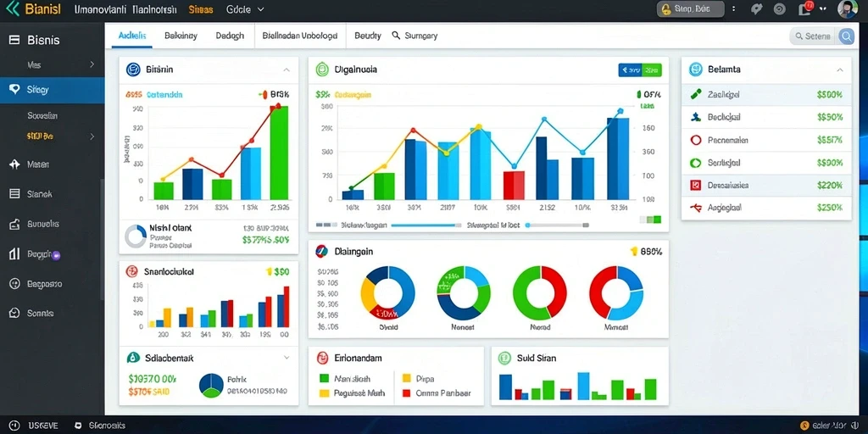Screen dimensions: 868x434
Task: Switch to the Bekinay tab
Action: tap(181, 36)
